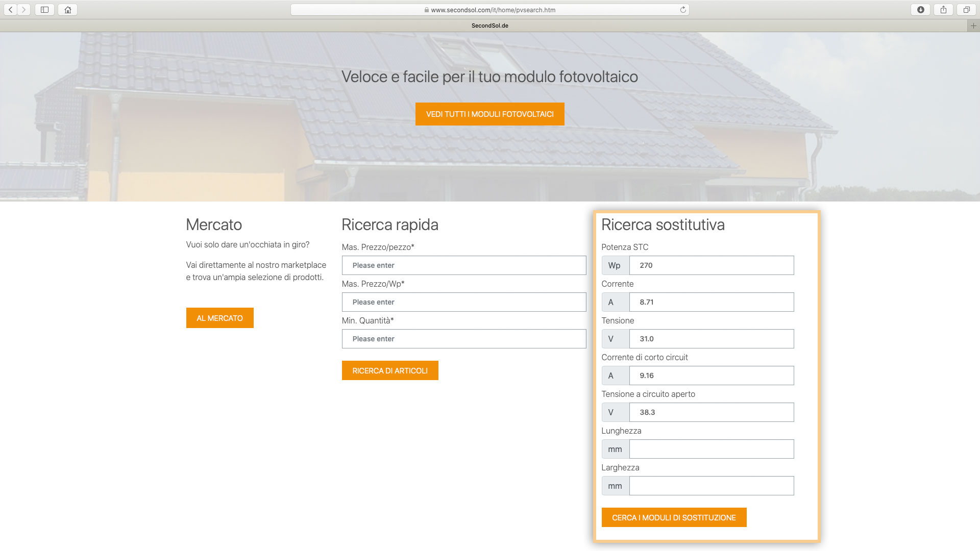
Task: Add a new tab with plus button
Action: click(973, 26)
